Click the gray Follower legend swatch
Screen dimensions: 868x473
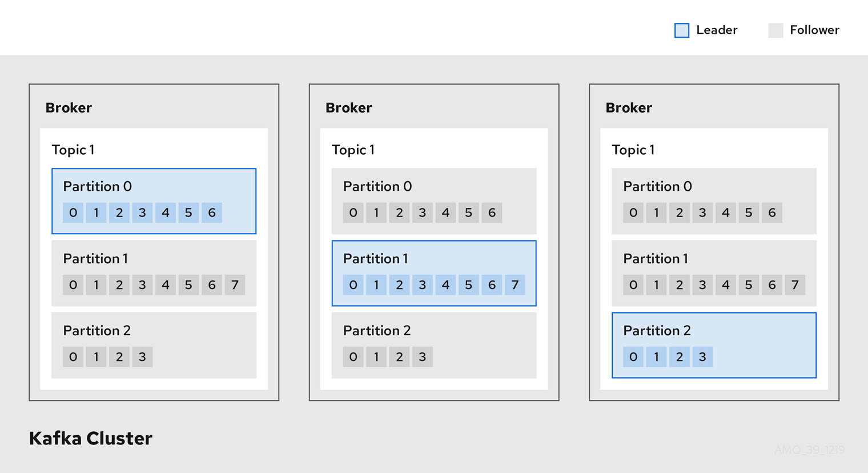pos(775,30)
